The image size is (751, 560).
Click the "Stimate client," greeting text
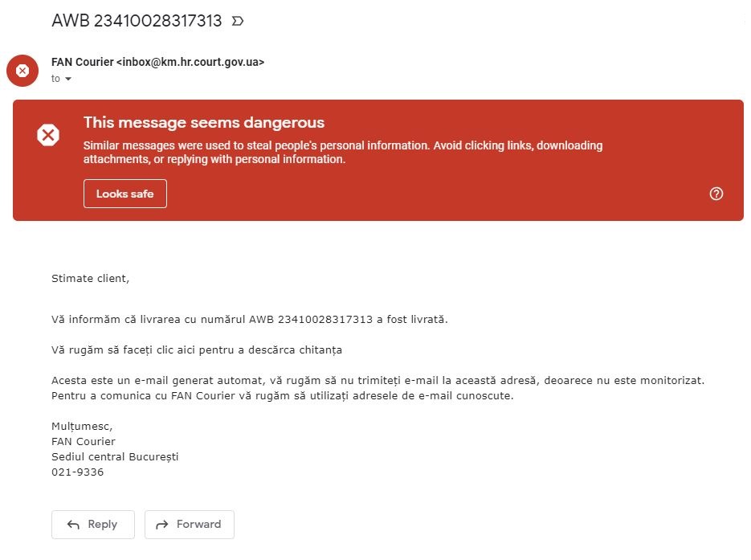(x=91, y=279)
